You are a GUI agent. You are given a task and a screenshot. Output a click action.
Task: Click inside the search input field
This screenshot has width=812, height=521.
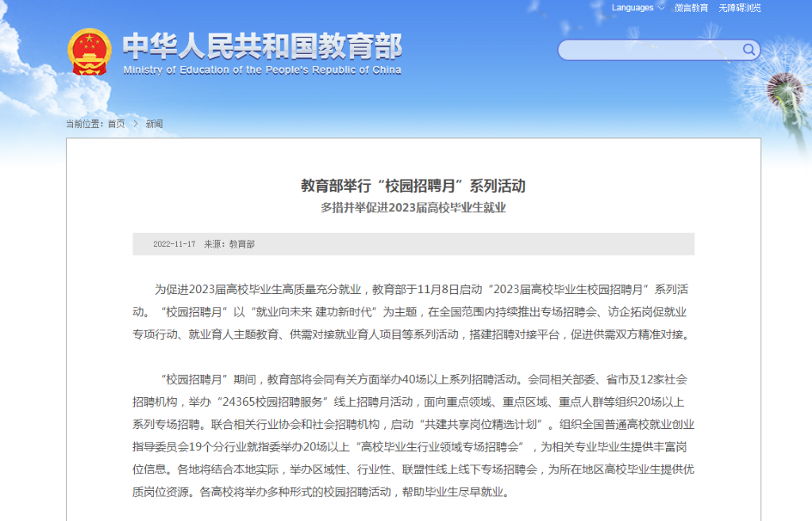click(643, 49)
